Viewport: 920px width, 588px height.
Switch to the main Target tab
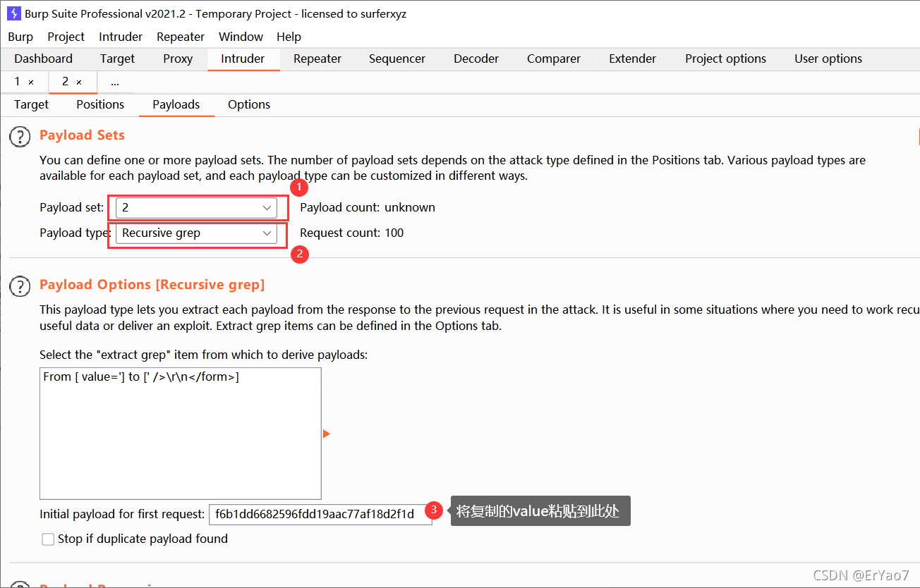(117, 59)
